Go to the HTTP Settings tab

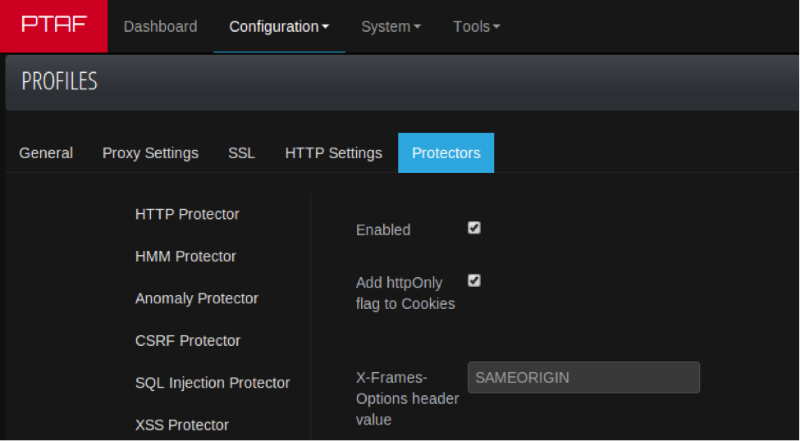pos(333,153)
